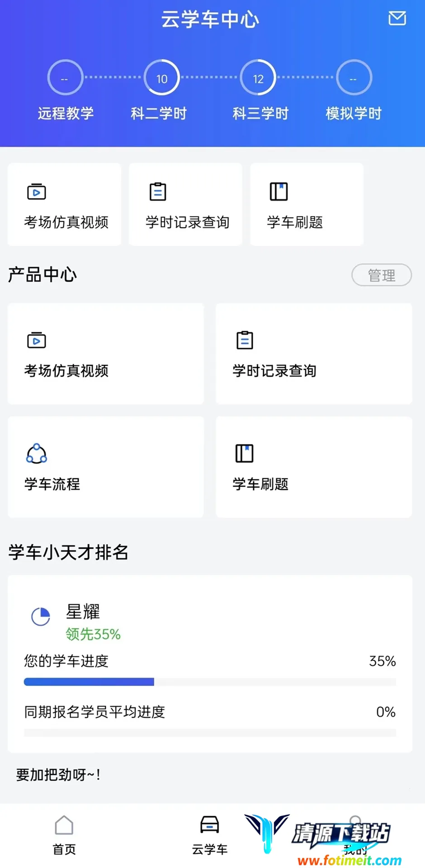Click the 您的学车进度 progress bar

[210, 682]
